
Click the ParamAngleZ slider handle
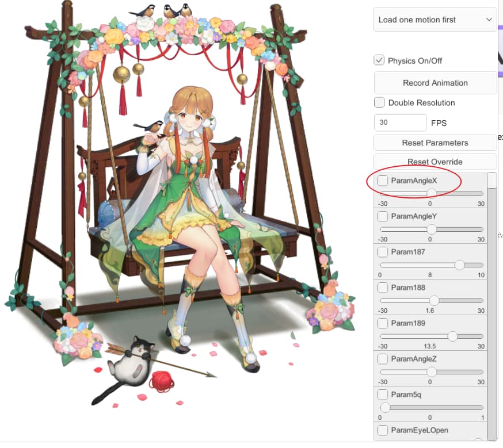point(432,372)
